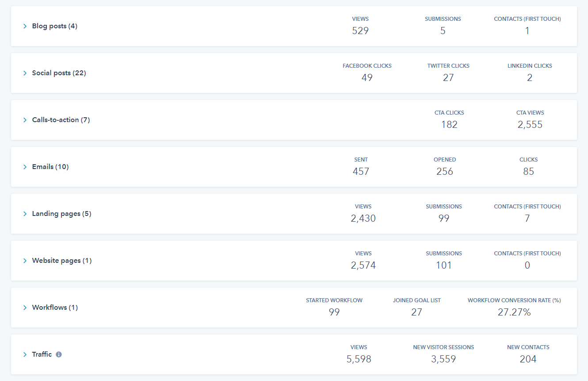Expand the Workflows chevron
The width and height of the screenshot is (588, 381).
coord(25,308)
